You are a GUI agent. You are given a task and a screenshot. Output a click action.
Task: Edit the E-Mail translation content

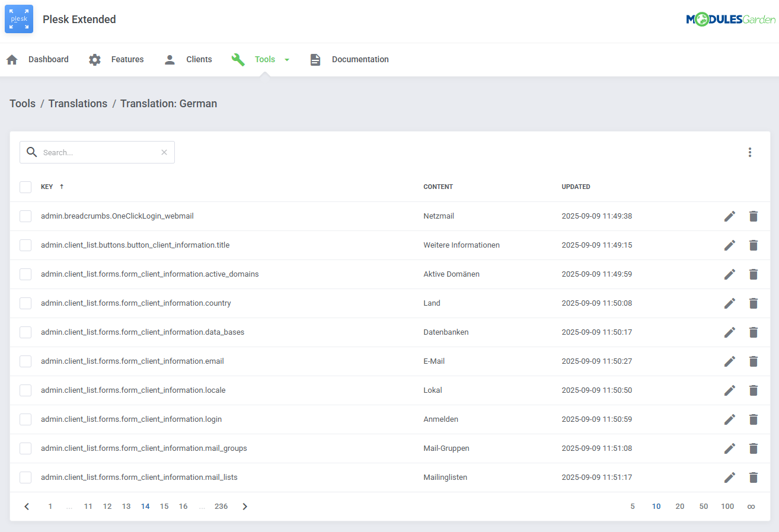[x=730, y=361]
